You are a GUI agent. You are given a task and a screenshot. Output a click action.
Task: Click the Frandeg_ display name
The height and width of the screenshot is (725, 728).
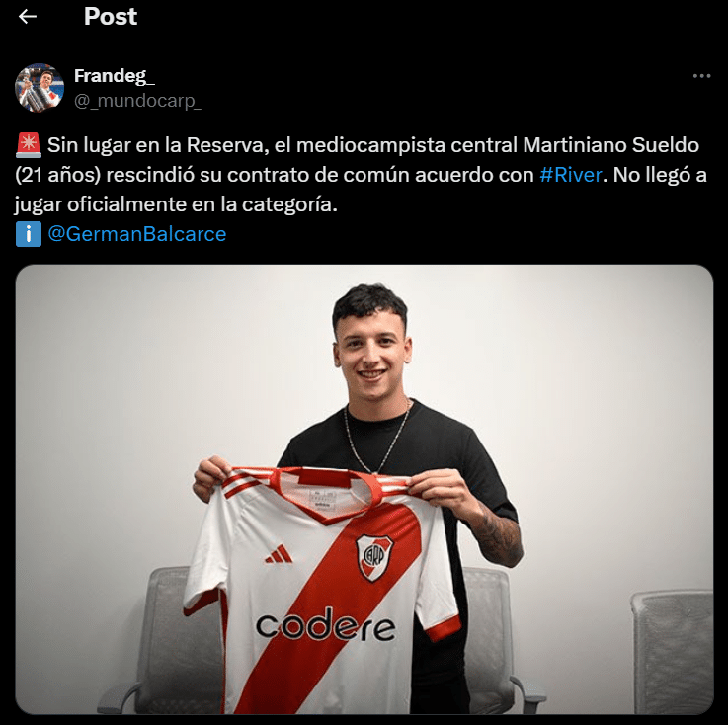[115, 76]
